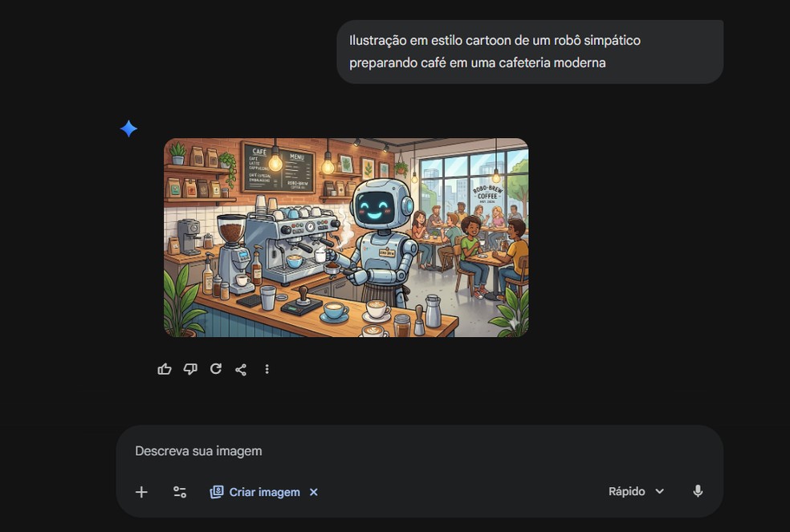Open the Rápido speed selector

pos(625,490)
